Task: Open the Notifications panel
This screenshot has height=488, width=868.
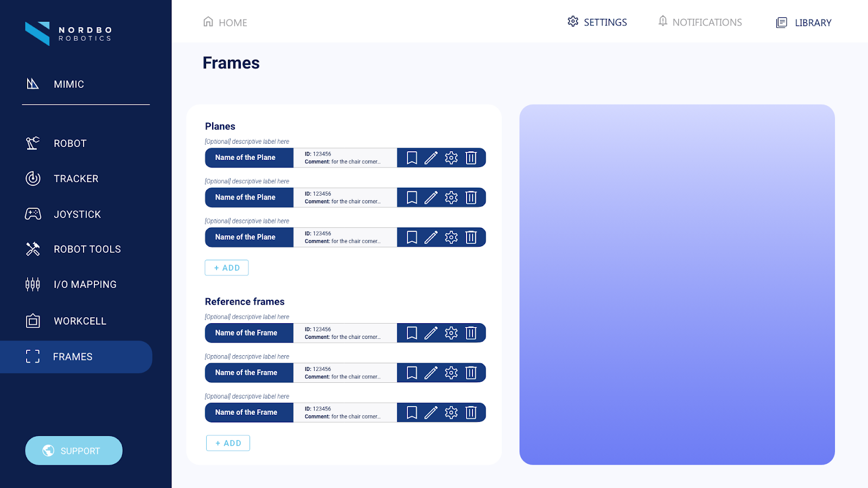Action: [x=699, y=22]
